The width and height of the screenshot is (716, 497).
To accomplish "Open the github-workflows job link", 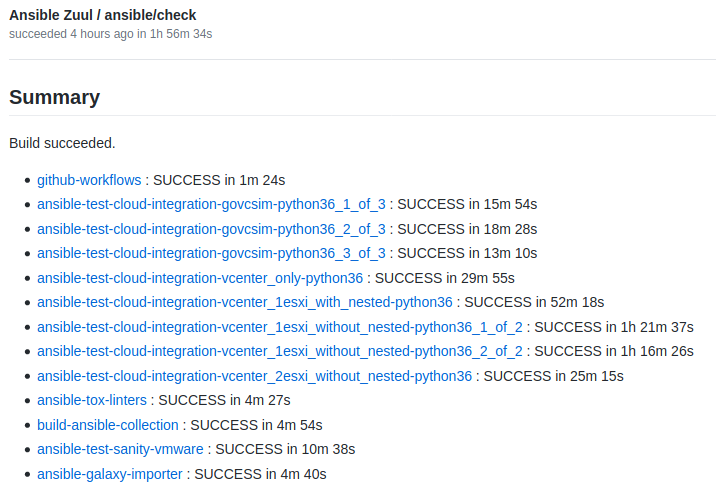I will (89, 180).
